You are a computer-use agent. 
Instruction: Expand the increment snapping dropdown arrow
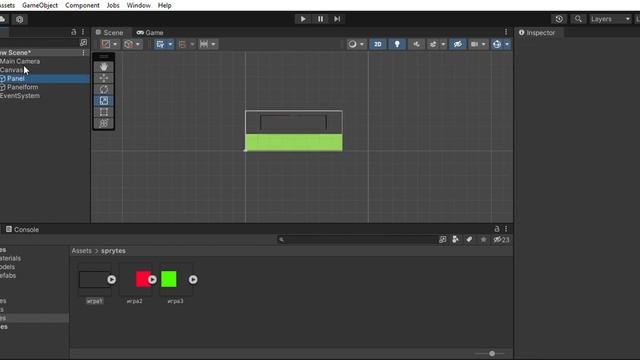tap(213, 44)
